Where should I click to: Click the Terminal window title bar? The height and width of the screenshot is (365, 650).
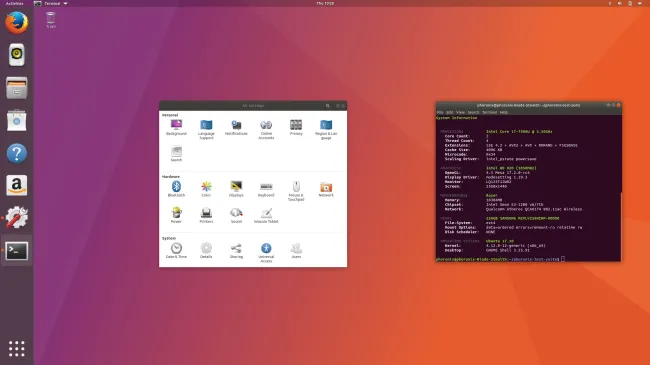(x=528, y=105)
